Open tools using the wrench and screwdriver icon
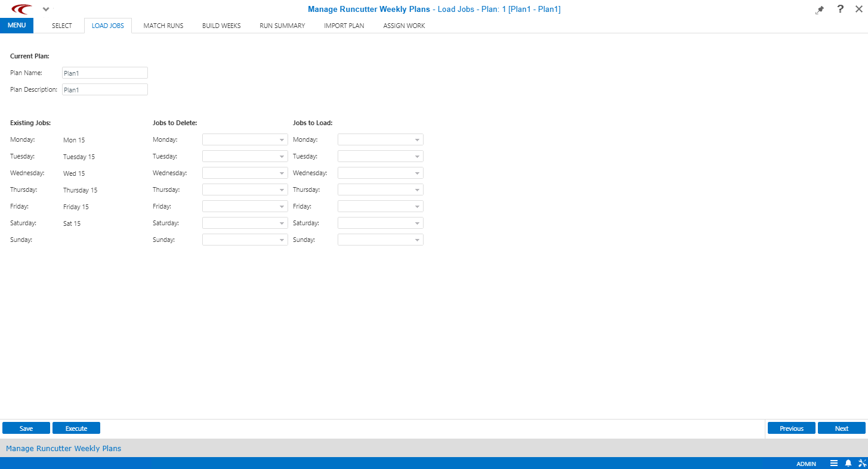 pos(862,463)
